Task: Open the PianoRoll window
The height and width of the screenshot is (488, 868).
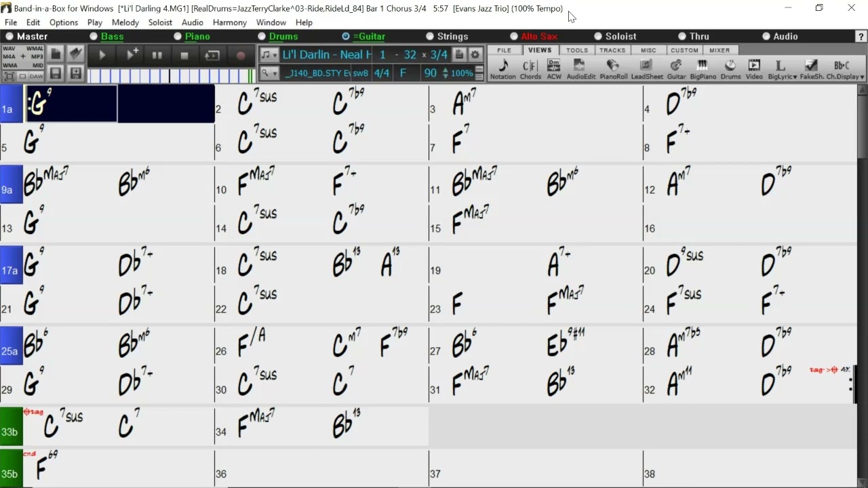Action: pyautogui.click(x=613, y=69)
